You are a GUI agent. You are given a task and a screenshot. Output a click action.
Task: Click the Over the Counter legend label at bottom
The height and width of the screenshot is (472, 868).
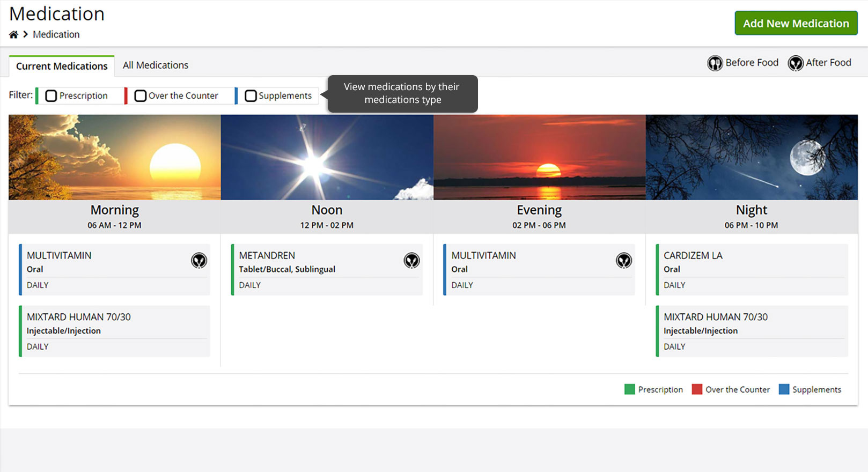738,390
